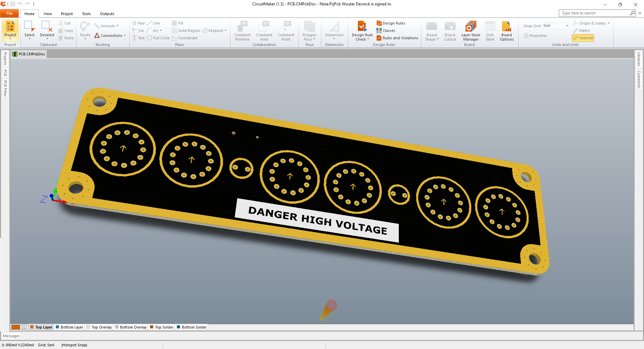Enable Imperial units

click(583, 38)
